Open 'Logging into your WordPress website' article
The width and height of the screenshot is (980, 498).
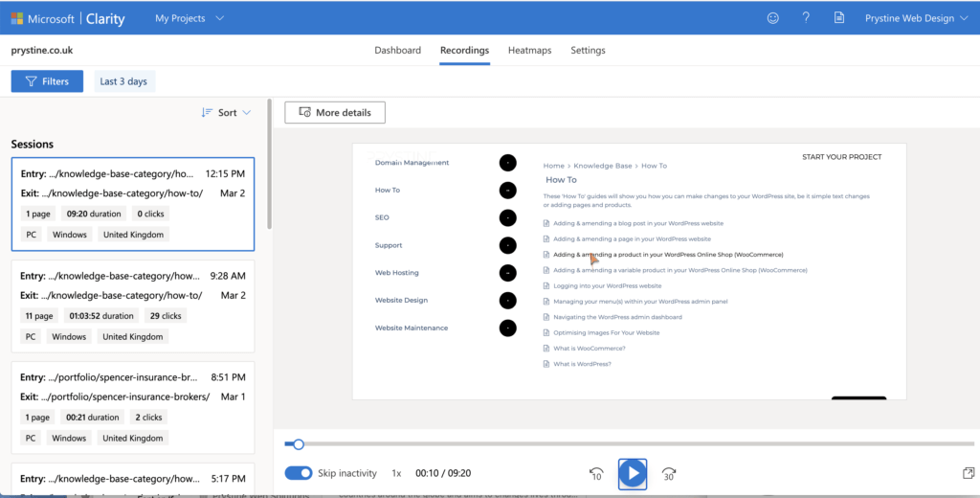(x=607, y=286)
